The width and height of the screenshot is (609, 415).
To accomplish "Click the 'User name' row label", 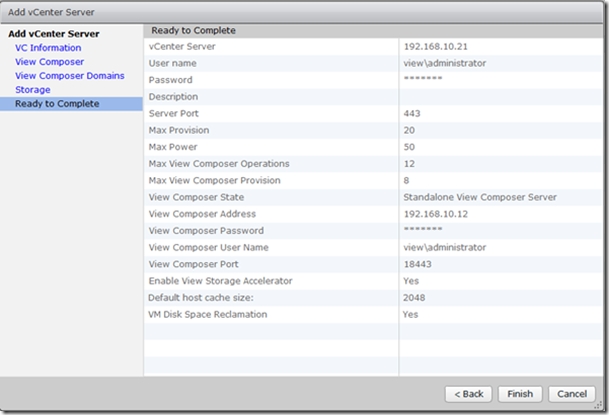I will [x=172, y=63].
